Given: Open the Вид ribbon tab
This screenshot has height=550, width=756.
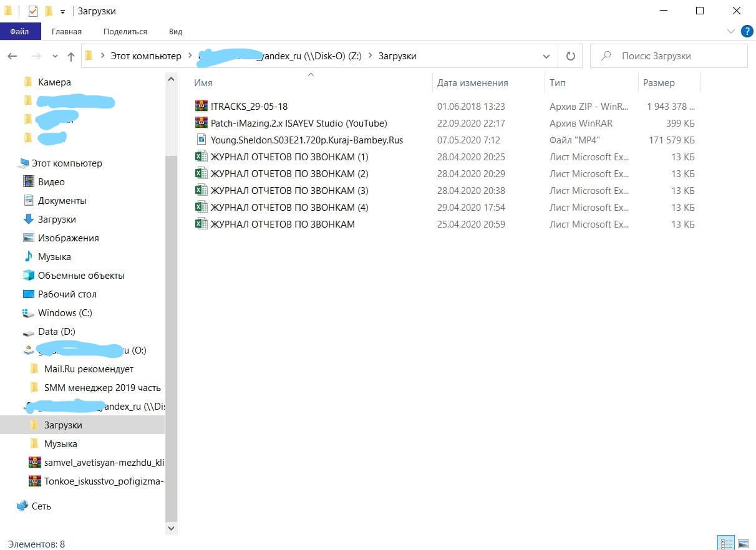Looking at the screenshot, I should (175, 31).
